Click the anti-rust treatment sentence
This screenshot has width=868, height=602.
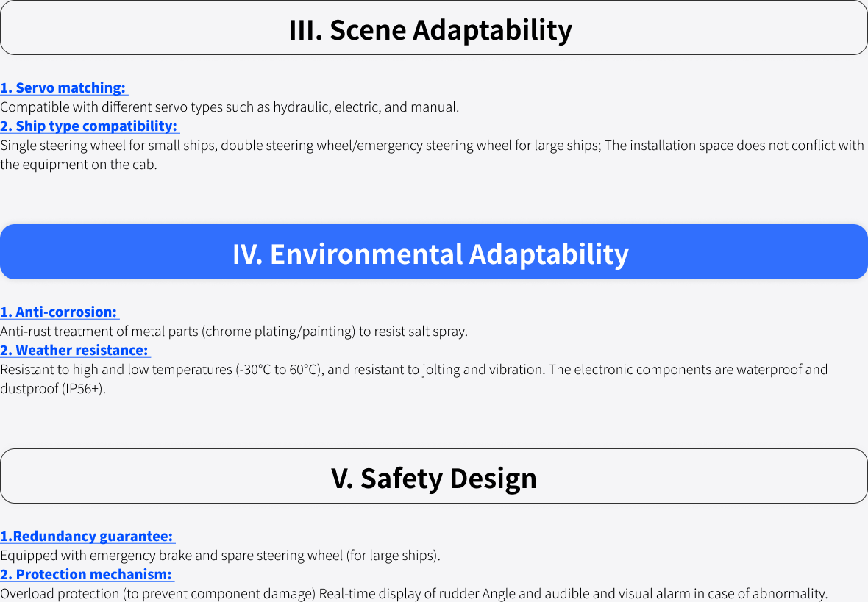[234, 332]
